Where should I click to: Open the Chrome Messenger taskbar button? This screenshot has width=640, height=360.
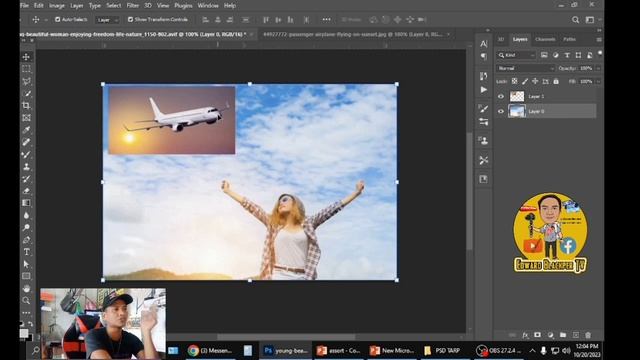click(210, 351)
